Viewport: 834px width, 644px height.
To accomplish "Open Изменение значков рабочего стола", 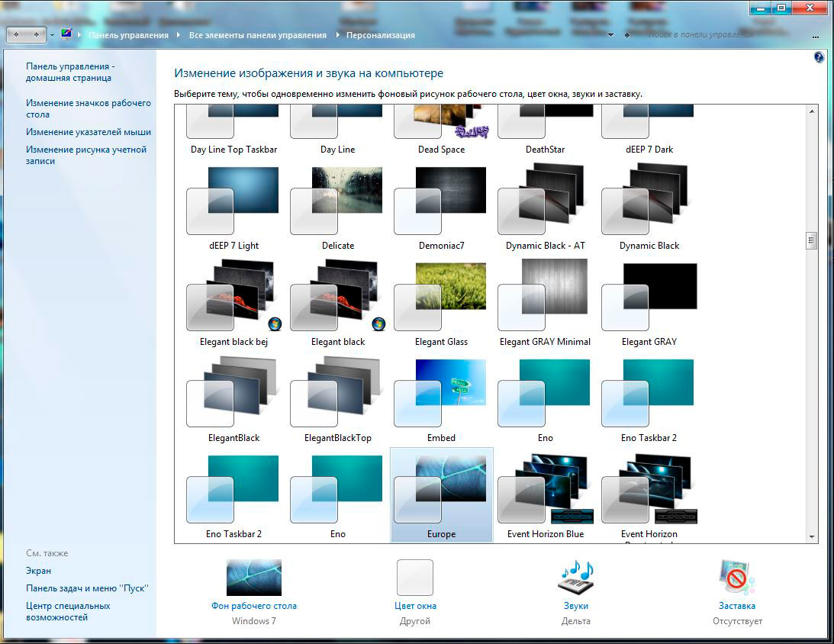I will click(89, 108).
